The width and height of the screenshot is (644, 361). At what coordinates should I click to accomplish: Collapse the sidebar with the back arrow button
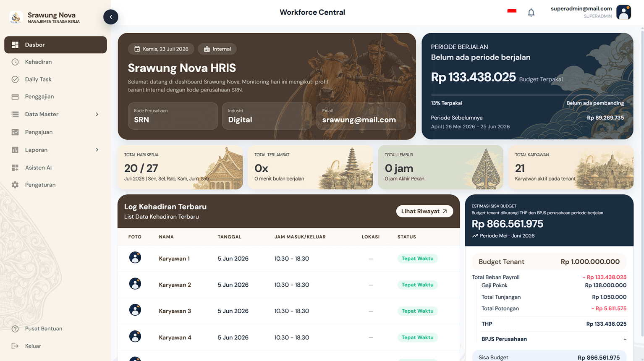pos(111,17)
